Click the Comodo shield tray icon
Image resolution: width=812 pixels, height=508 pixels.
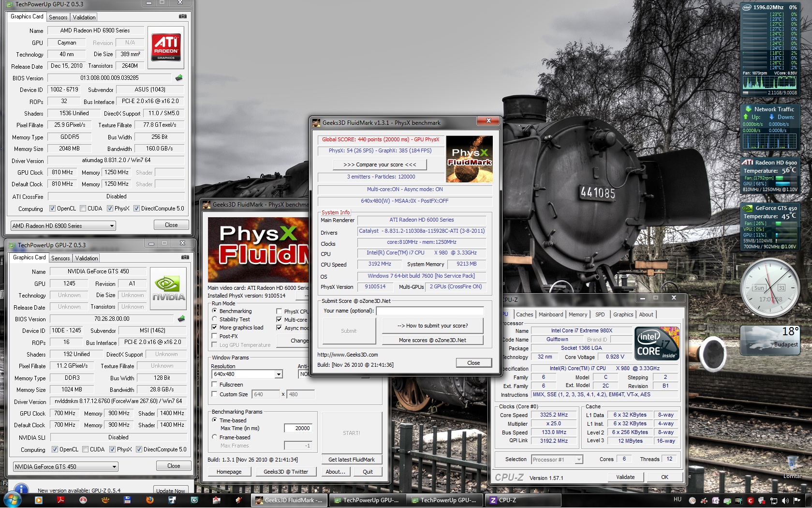[750, 500]
